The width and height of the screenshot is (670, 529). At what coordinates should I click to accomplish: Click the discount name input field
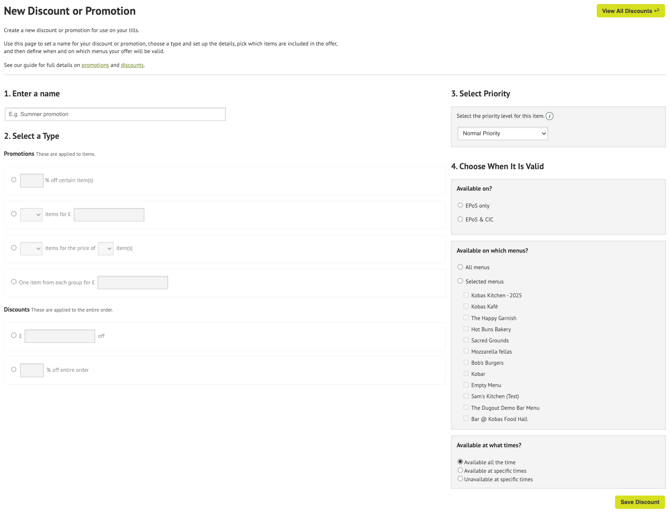click(x=115, y=114)
